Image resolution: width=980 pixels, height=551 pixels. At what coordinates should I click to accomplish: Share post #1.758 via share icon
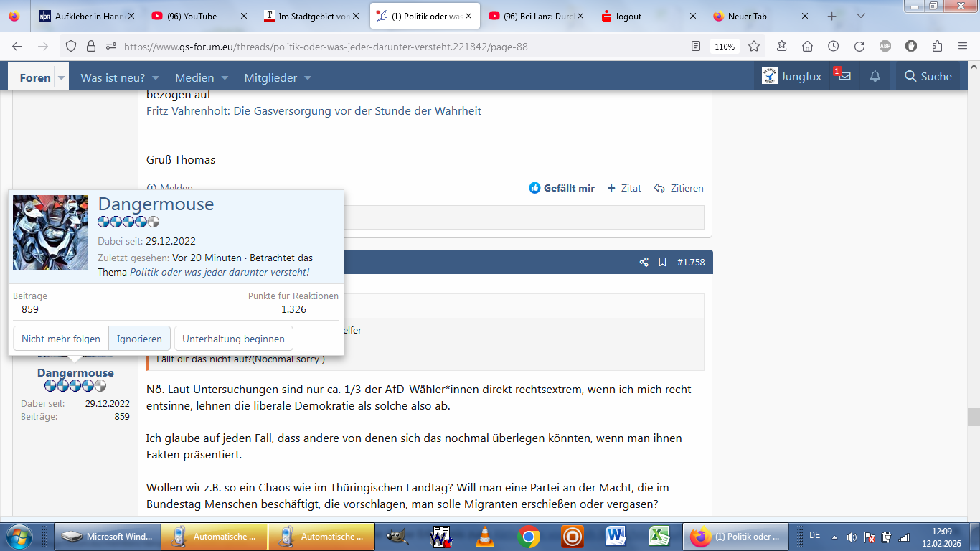click(644, 263)
